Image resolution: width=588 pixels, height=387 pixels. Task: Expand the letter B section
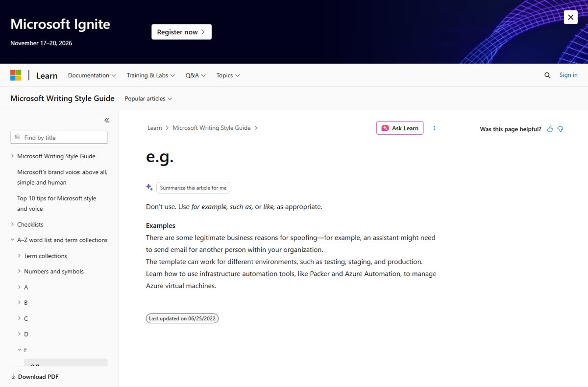[19, 303]
